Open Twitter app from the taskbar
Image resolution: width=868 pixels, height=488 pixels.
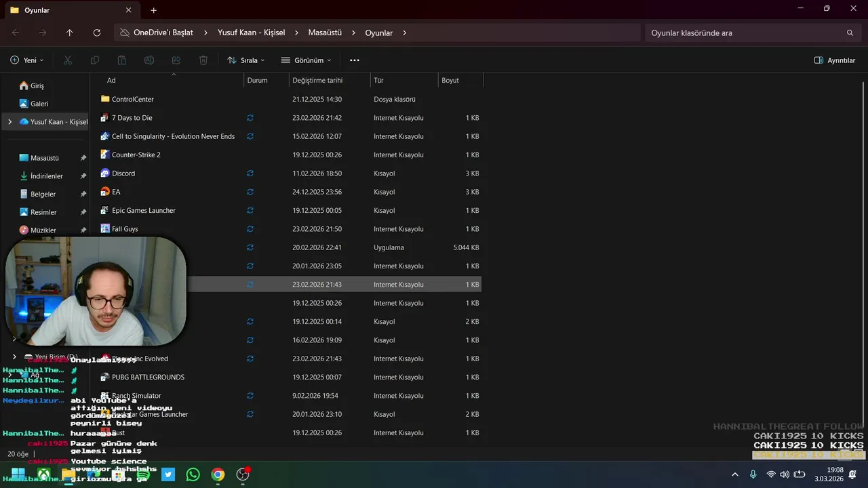pos(168,474)
